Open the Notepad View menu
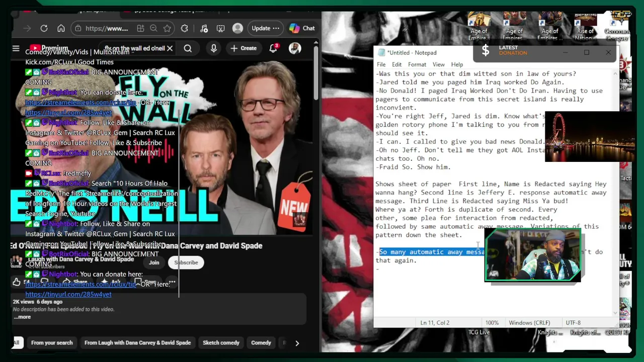644x362 pixels. (438, 64)
